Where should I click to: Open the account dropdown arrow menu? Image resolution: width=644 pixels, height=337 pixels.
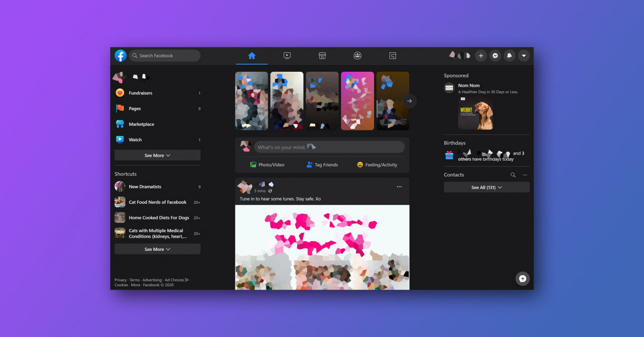(x=524, y=56)
